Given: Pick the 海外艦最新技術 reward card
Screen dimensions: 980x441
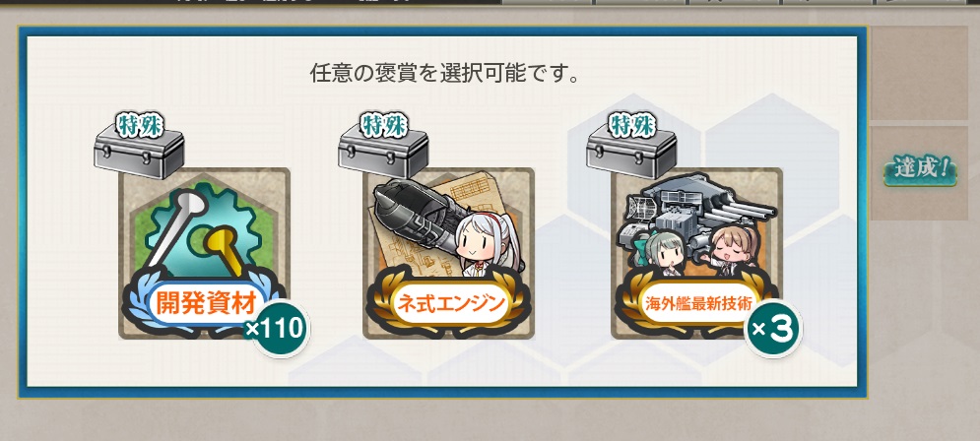Looking at the screenshot, I should click(x=696, y=254).
